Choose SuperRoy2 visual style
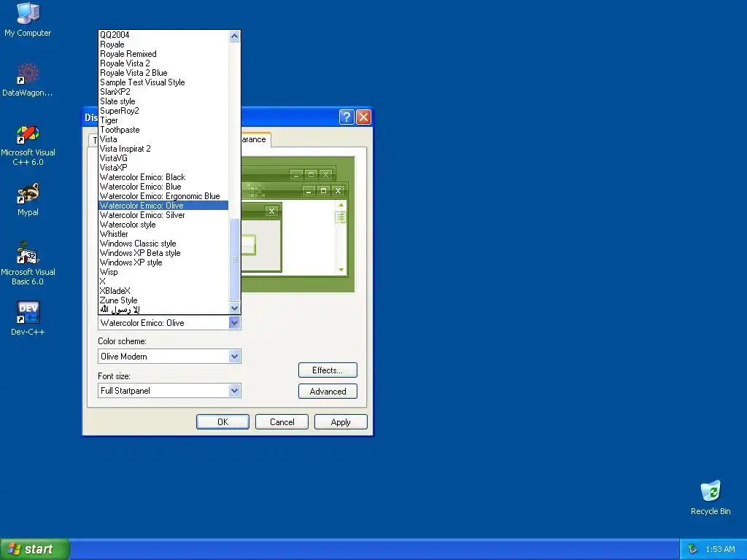Screen dimensions: 747x560 coord(163,111)
